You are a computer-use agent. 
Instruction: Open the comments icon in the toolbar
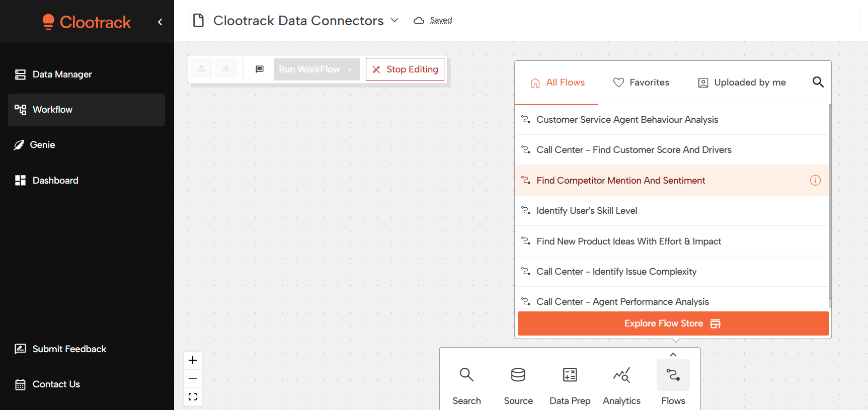coord(260,69)
